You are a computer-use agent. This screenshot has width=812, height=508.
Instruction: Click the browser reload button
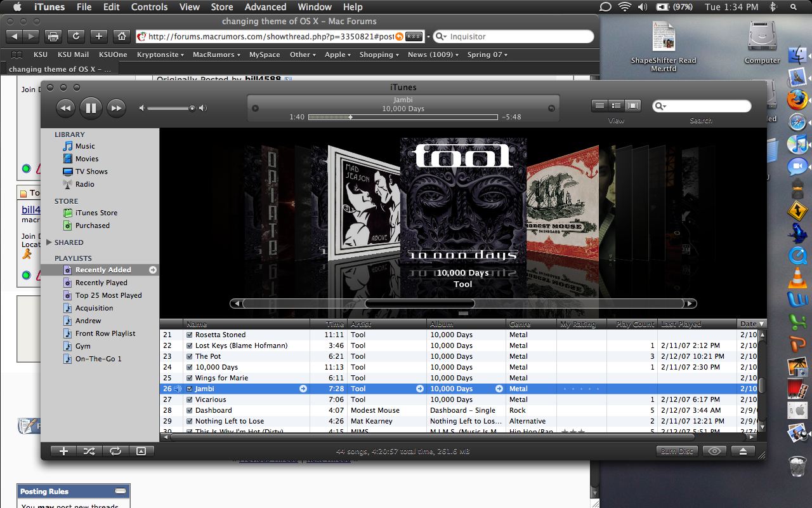click(75, 36)
